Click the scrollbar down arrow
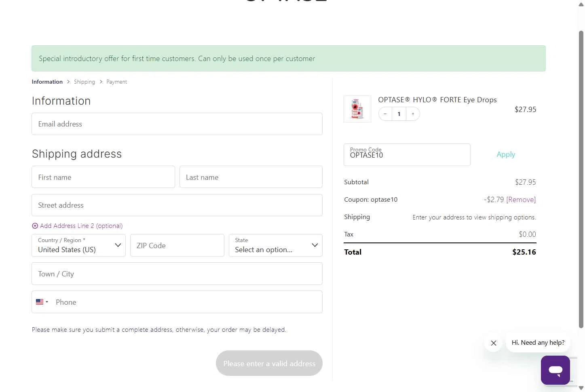The image size is (585, 392). click(x=581, y=388)
